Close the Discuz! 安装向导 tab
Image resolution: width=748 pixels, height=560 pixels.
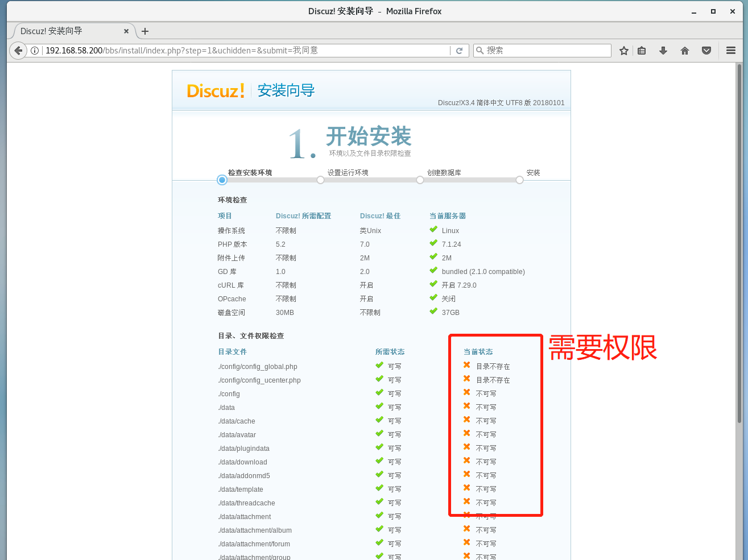126,31
